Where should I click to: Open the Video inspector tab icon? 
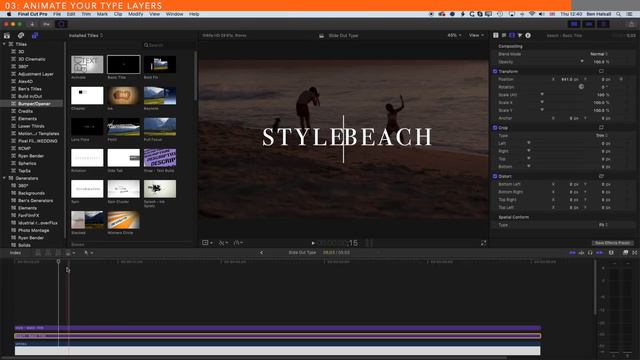pos(512,36)
